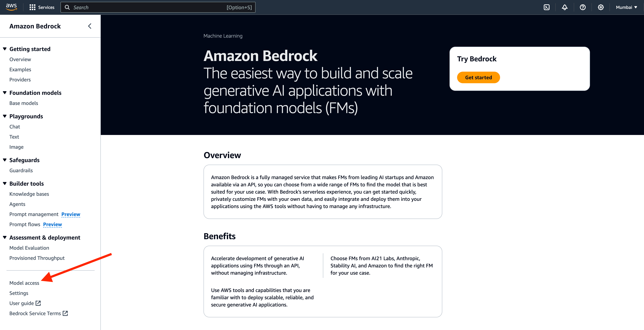Open the Mumbai region dropdown
This screenshot has height=330, width=644.
(626, 7)
